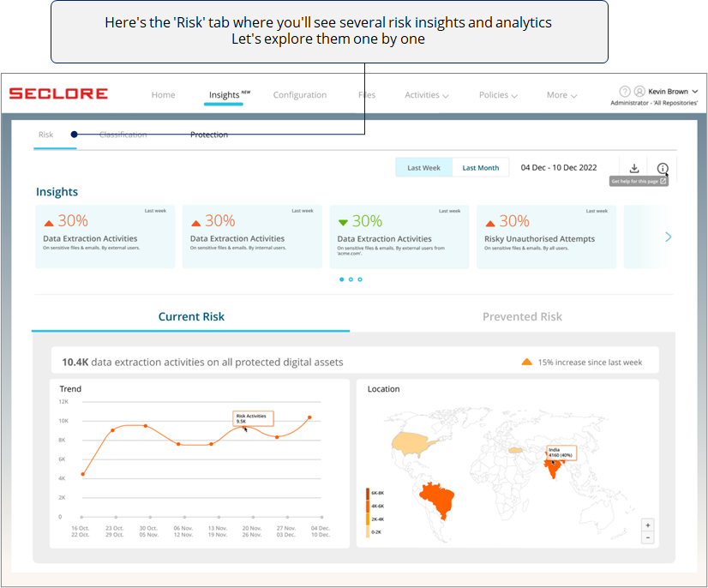
Task: Show next insight cards with right chevron
Action: click(x=669, y=237)
